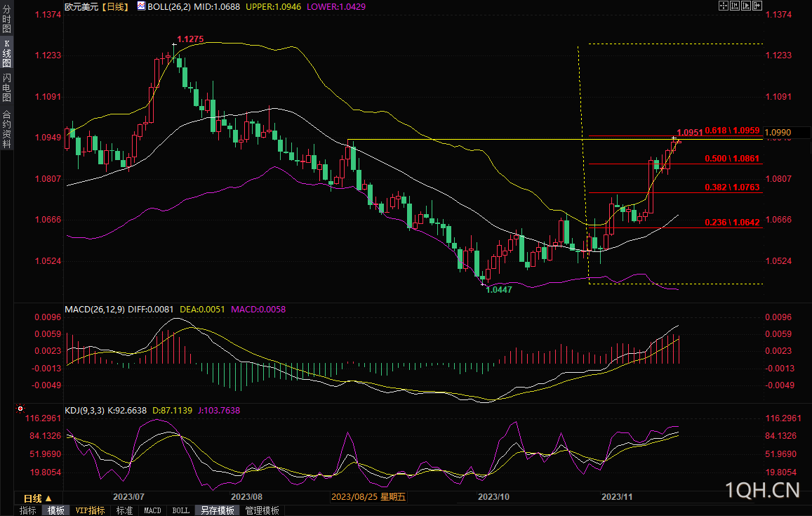This screenshot has height=516, width=812.
Task: Click the red sun icon beside KDJ
Action: [20, 408]
